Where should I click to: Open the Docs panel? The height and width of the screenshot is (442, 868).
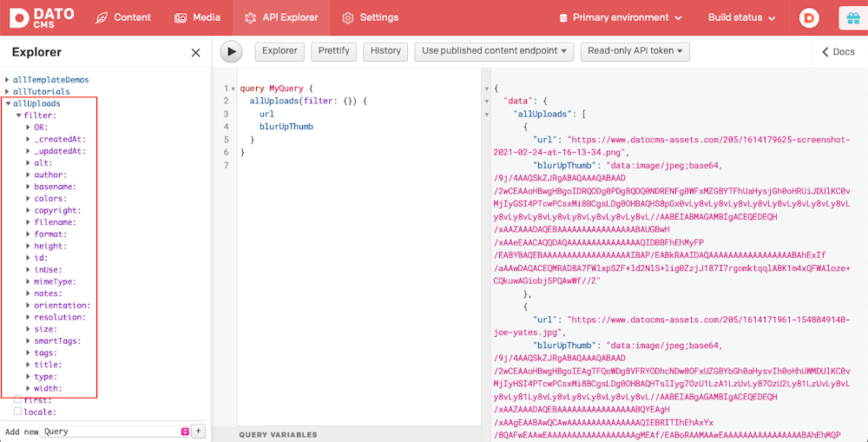[838, 52]
